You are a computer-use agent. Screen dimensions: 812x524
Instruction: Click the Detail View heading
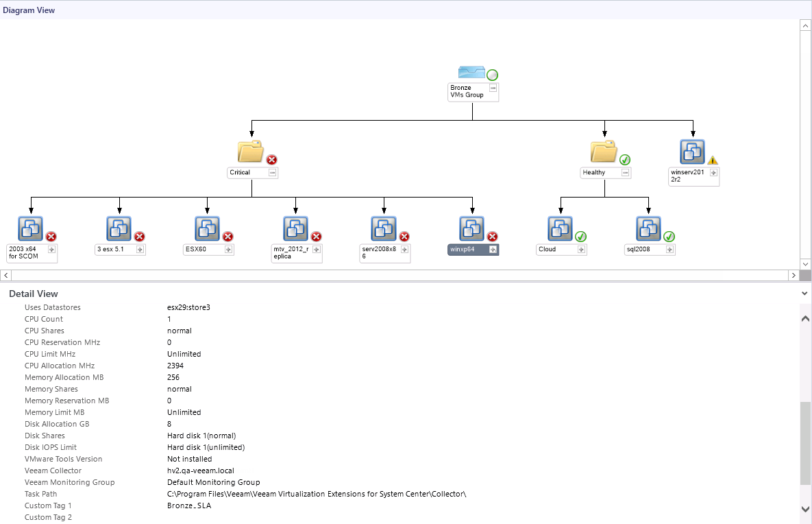[x=34, y=294]
